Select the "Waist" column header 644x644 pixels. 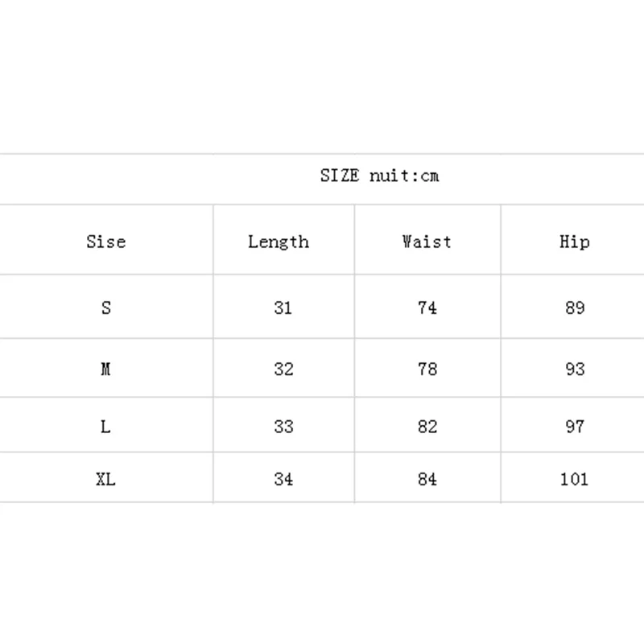point(427,242)
